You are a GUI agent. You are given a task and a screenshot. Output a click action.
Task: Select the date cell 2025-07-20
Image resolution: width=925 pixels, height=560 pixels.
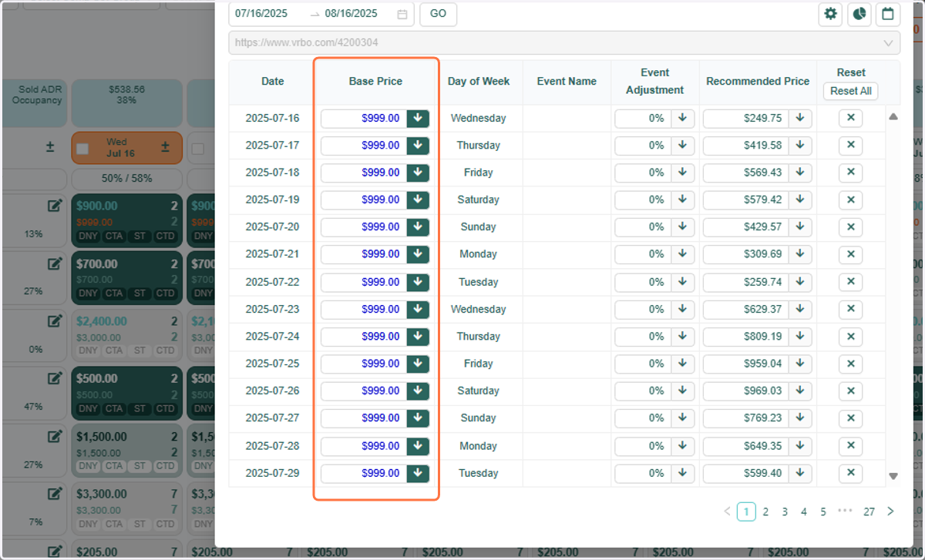pos(272,227)
